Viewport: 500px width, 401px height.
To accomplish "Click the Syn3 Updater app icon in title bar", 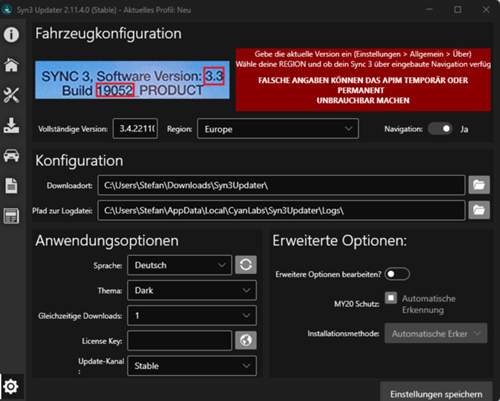I will tap(7, 10).
